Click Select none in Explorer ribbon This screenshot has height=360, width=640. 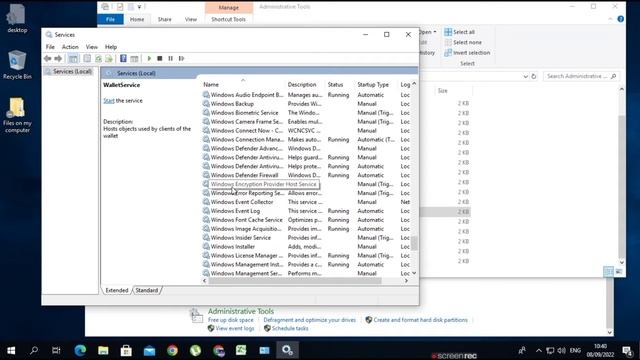click(x=463, y=42)
